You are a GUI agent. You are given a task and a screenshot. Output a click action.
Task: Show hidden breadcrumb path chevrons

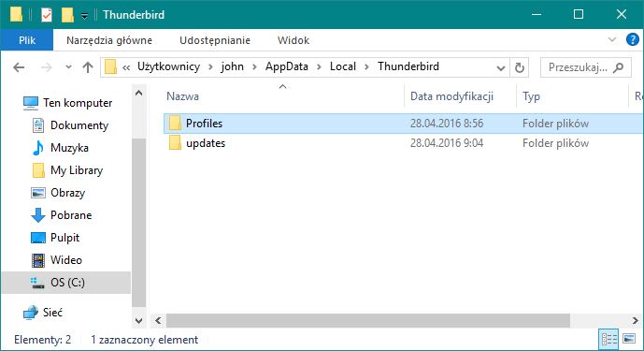(x=126, y=67)
